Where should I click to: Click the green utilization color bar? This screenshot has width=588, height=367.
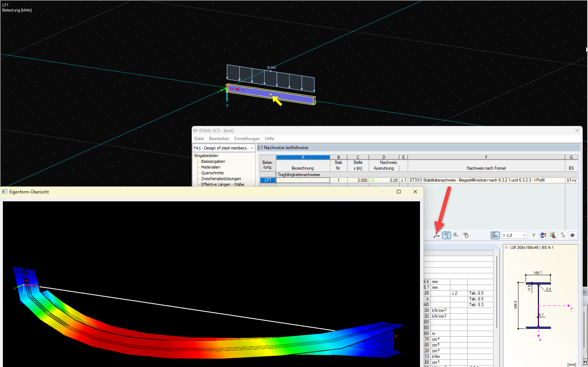[373, 180]
